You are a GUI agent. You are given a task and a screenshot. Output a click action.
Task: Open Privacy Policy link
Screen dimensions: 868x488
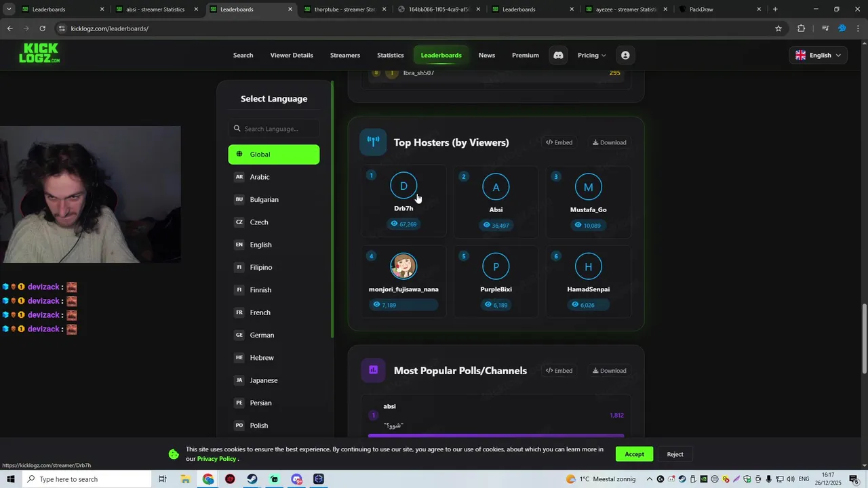click(x=216, y=459)
